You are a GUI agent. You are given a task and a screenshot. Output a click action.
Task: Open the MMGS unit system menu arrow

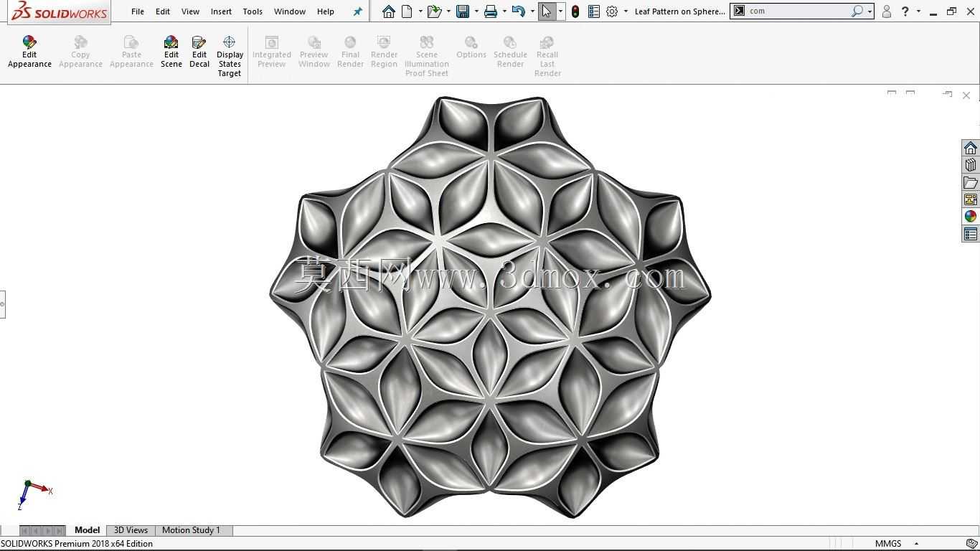916,544
